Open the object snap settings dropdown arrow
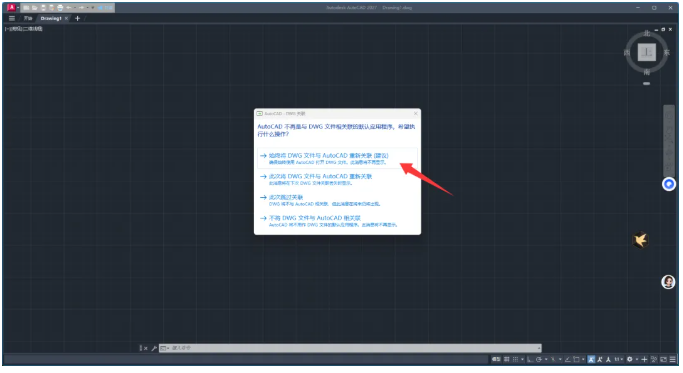683x373 pixels. pyautogui.click(x=583, y=359)
